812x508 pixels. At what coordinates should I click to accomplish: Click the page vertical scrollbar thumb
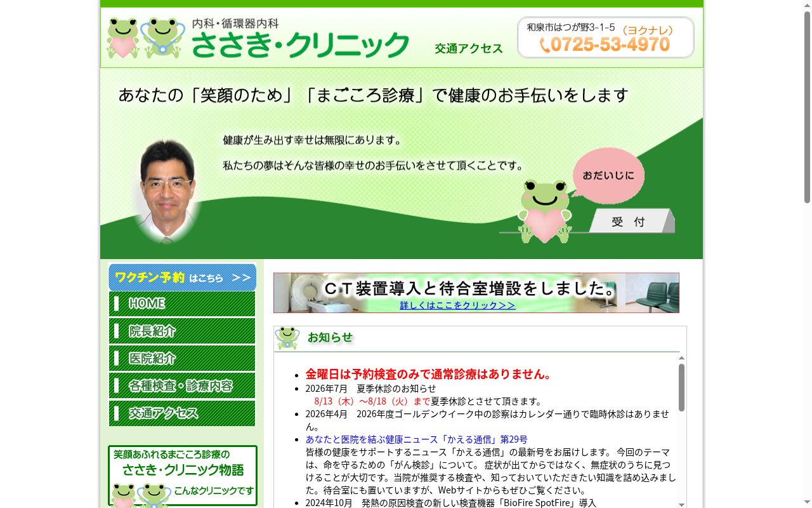click(807, 107)
